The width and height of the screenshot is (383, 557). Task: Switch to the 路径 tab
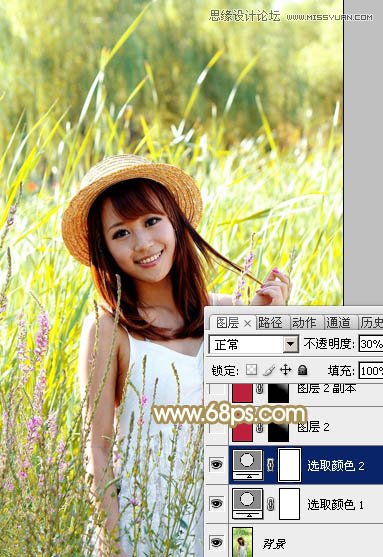click(x=270, y=323)
